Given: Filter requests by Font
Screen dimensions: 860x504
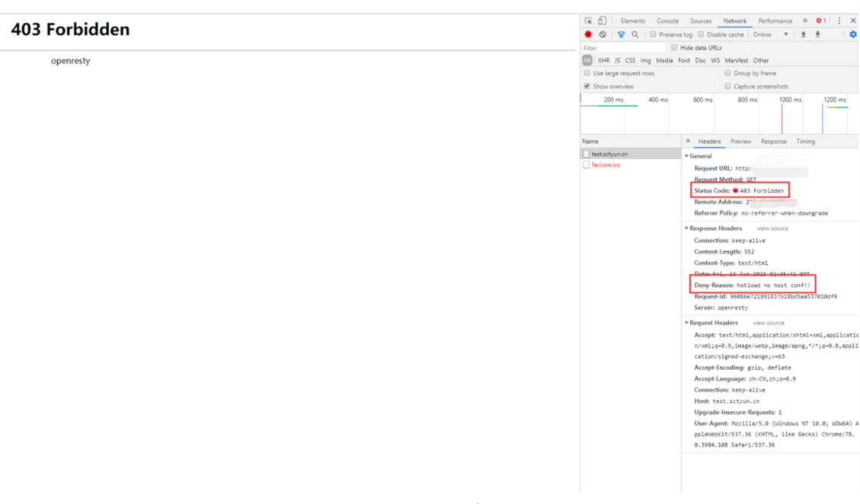Looking at the screenshot, I should coord(684,60).
